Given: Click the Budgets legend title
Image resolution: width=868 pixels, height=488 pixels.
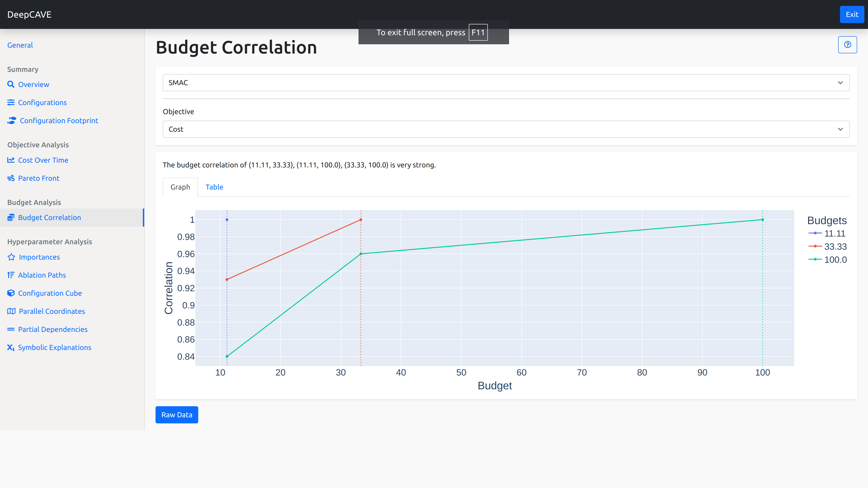Looking at the screenshot, I should 827,221.
